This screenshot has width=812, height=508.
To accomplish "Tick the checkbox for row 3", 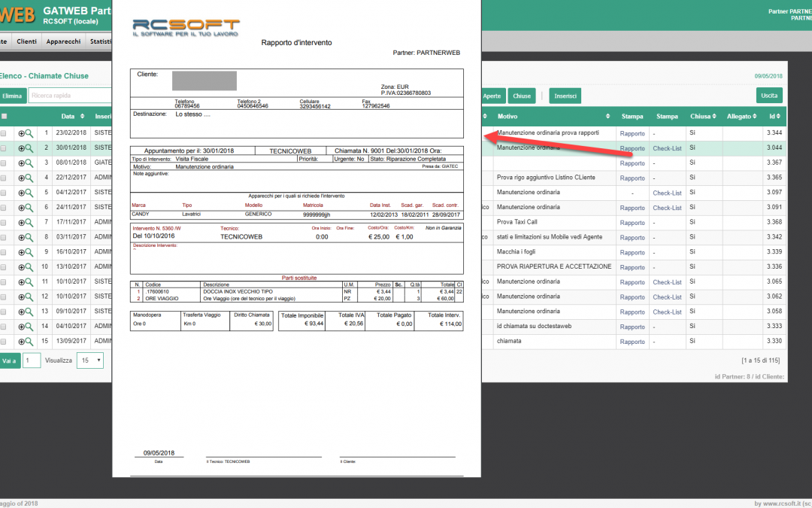I will point(4,163).
